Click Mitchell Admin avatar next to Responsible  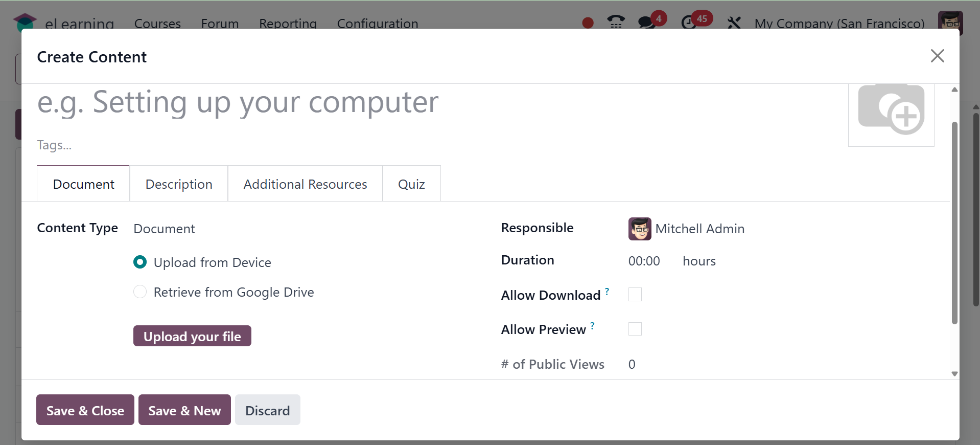coord(640,229)
